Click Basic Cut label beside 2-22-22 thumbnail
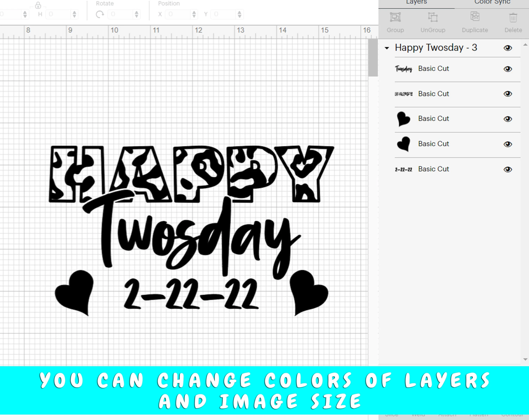Viewport: 529px width, 420px height. [434, 169]
